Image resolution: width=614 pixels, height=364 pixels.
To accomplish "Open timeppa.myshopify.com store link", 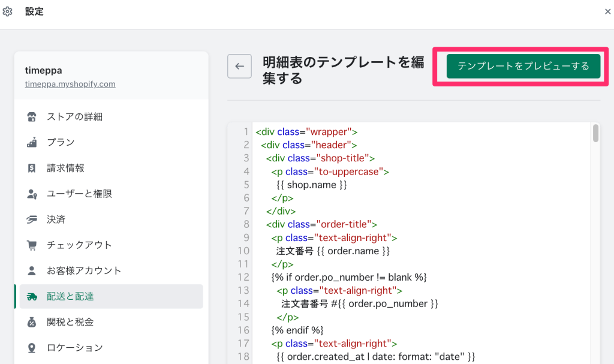I will pyautogui.click(x=70, y=85).
